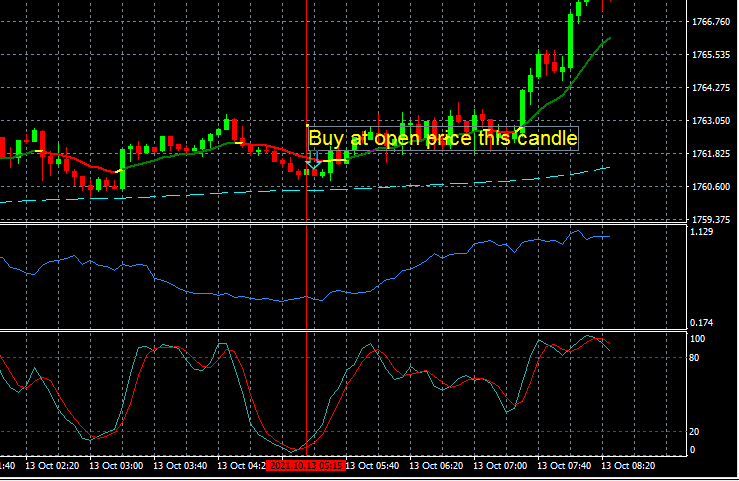Click price scale value 1759.375

pyautogui.click(x=711, y=220)
